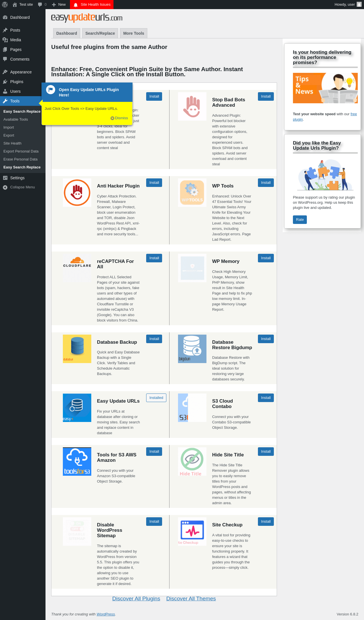This screenshot has width=364, height=620.
Task: Click the puzzle illustration in rating box
Action: (325, 174)
